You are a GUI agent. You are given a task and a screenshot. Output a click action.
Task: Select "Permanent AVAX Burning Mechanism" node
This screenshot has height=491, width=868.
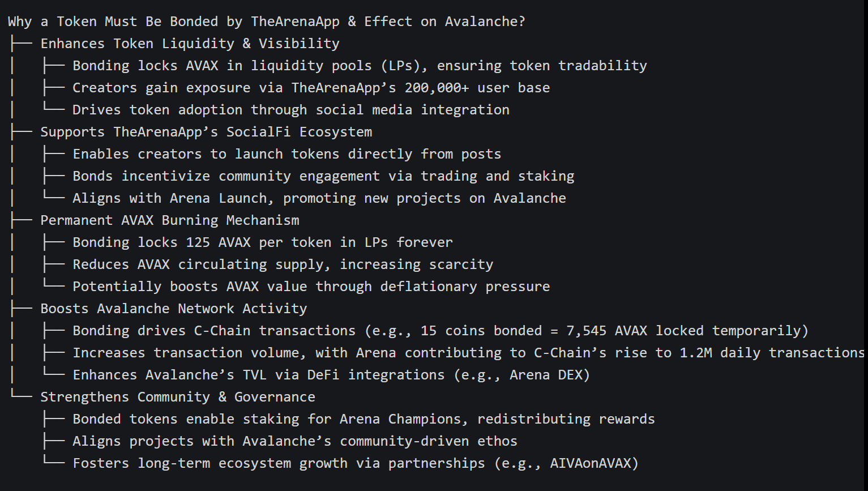coord(170,220)
